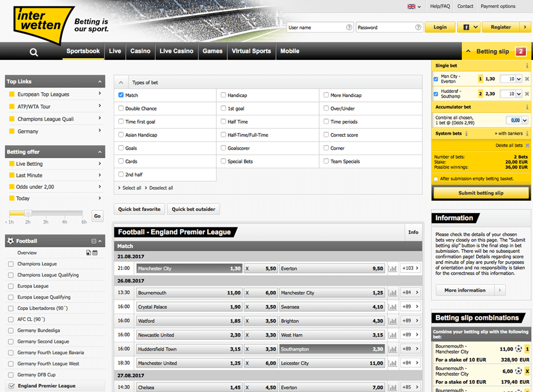This screenshot has width=533, height=392.
Task: Click user name help question icon
Action: point(349,27)
